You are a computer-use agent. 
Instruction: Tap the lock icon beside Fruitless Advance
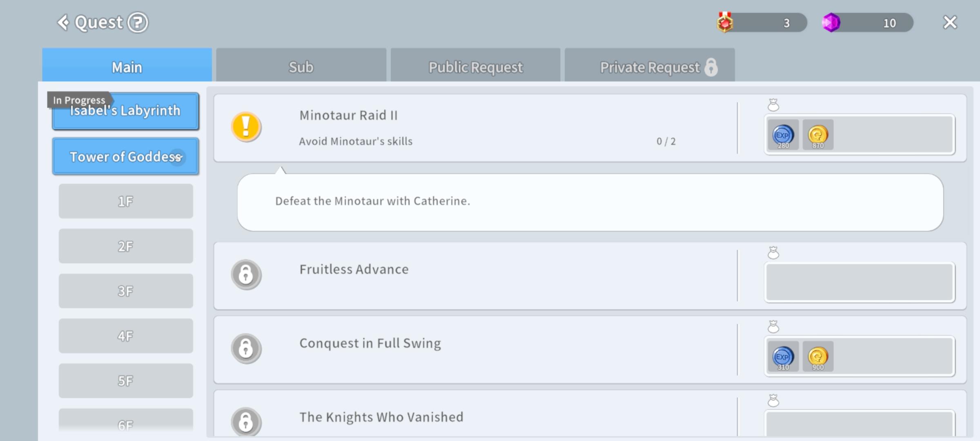click(x=246, y=274)
